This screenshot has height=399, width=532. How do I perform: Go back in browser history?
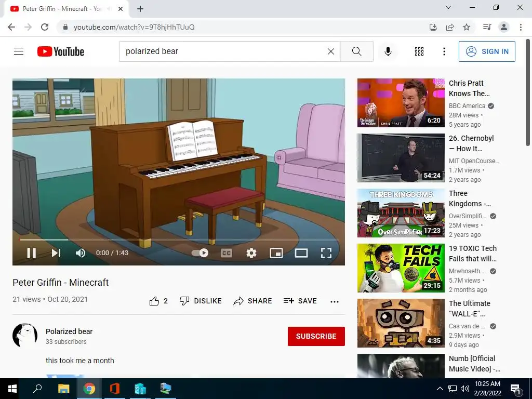point(11,27)
